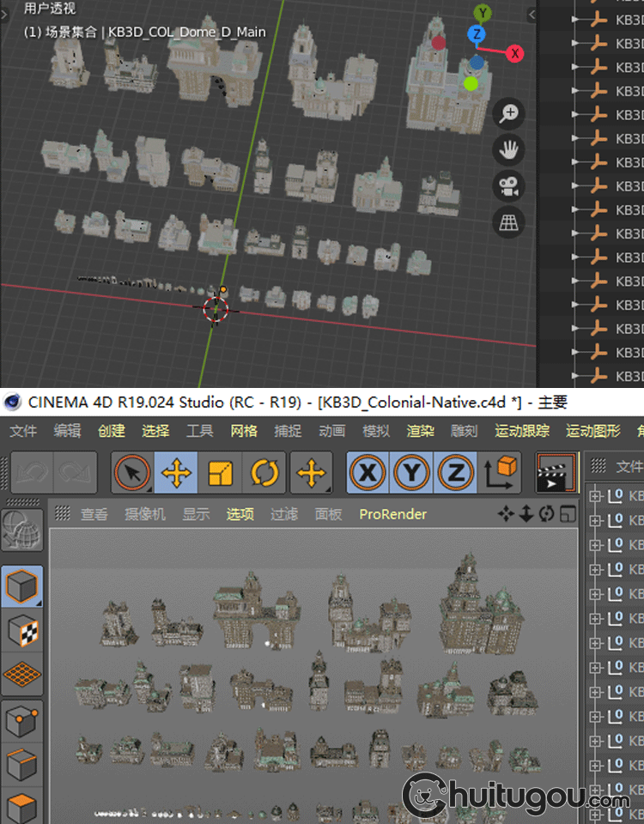Toggle the Y-axis lock button

pos(410,473)
